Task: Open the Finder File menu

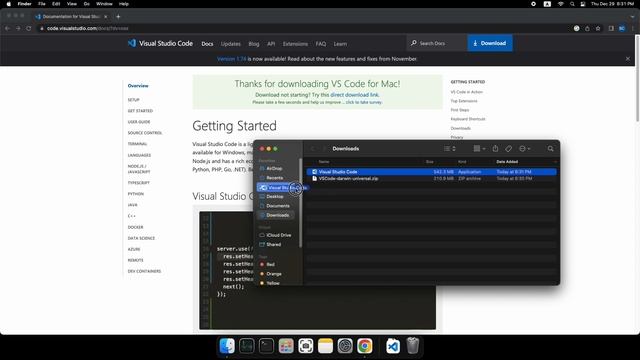Action: tap(42, 4)
